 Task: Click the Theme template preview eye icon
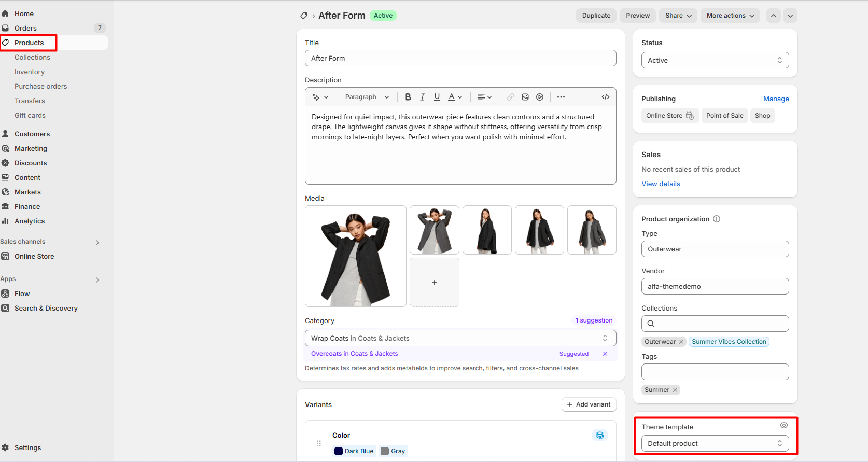tap(783, 425)
